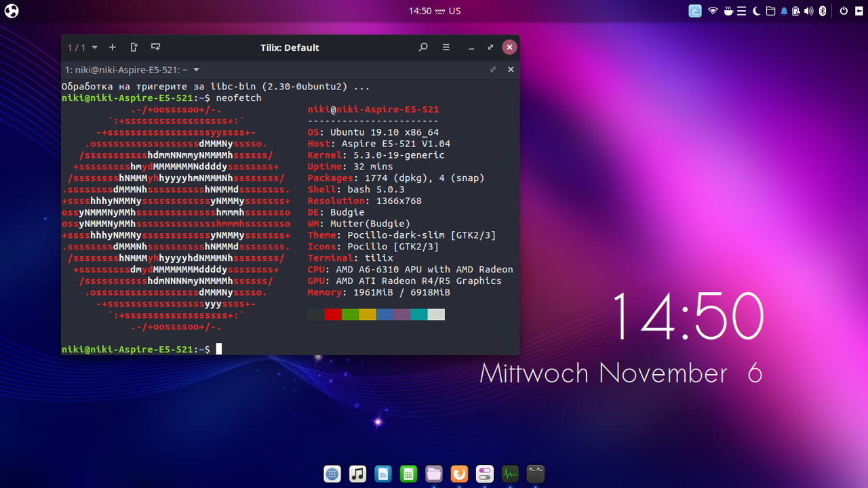Open the notifications bell icon
The width and height of the screenshot is (868, 488).
(784, 11)
